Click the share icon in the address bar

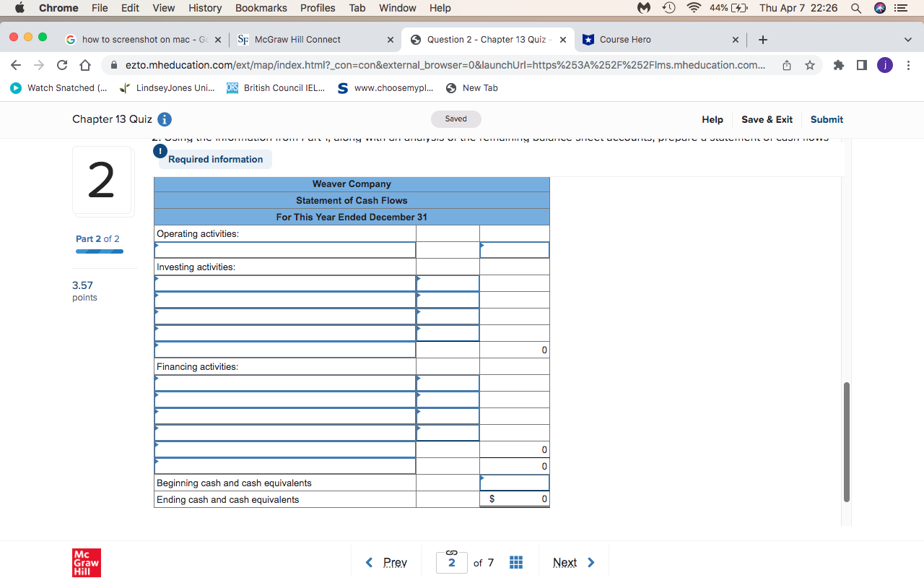coord(786,64)
